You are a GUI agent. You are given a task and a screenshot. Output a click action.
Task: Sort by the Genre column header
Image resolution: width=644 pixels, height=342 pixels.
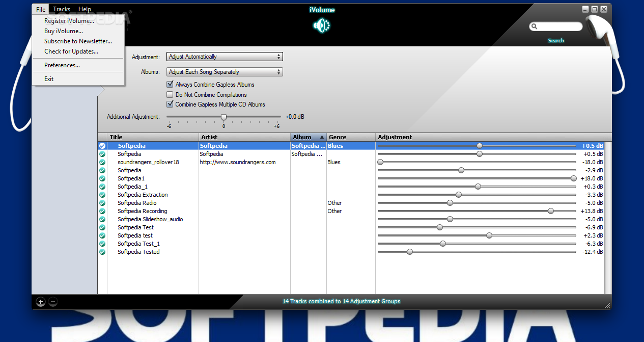pyautogui.click(x=351, y=137)
